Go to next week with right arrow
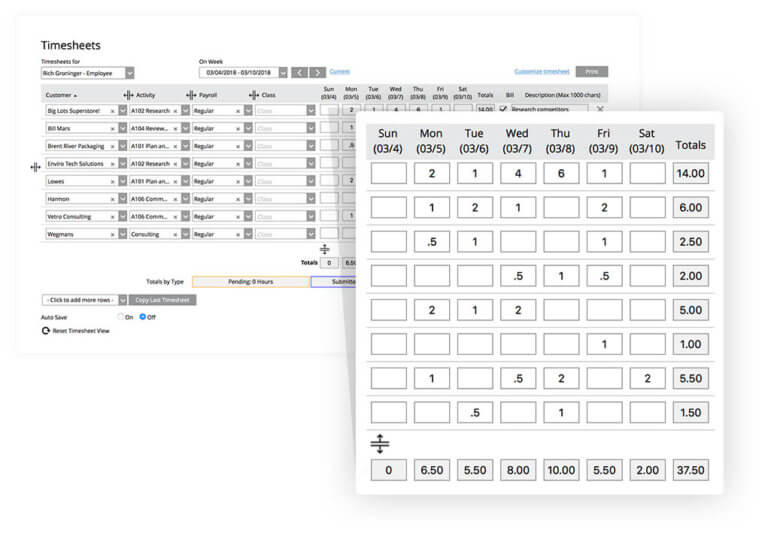The image size is (768, 542). pyautogui.click(x=318, y=72)
